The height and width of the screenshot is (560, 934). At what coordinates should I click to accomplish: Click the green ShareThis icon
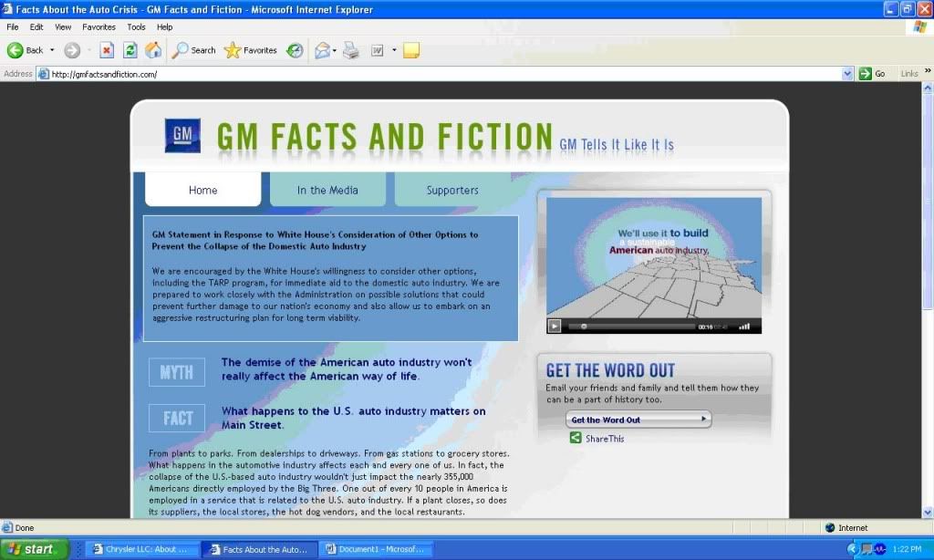click(x=576, y=438)
